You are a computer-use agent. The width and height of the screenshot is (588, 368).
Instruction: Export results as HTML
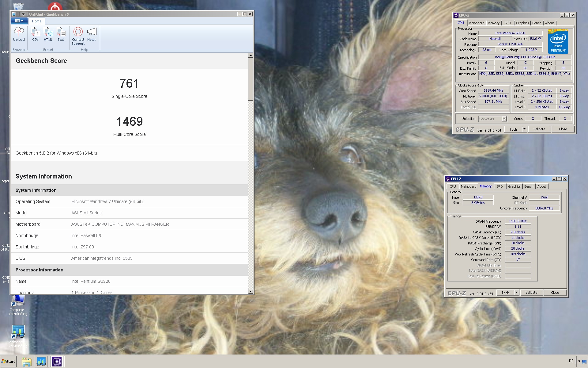click(48, 34)
